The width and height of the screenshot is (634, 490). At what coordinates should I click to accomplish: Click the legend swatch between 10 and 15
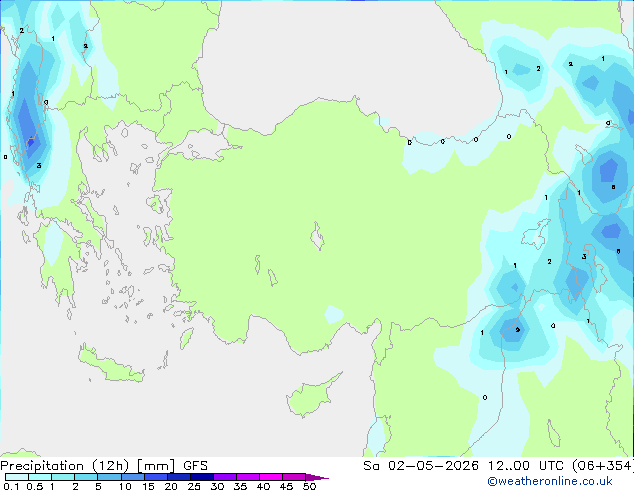pyautogui.click(x=133, y=477)
